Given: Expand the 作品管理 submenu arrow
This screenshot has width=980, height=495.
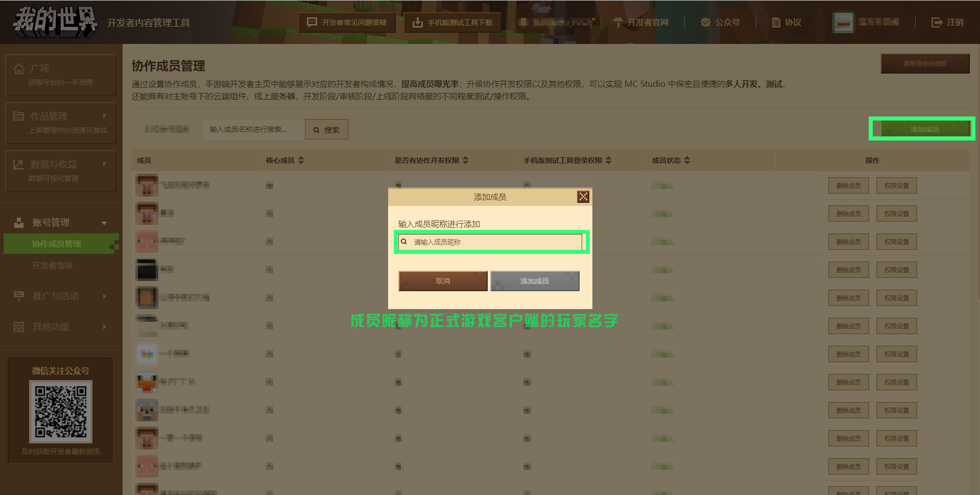Looking at the screenshot, I should tap(104, 116).
